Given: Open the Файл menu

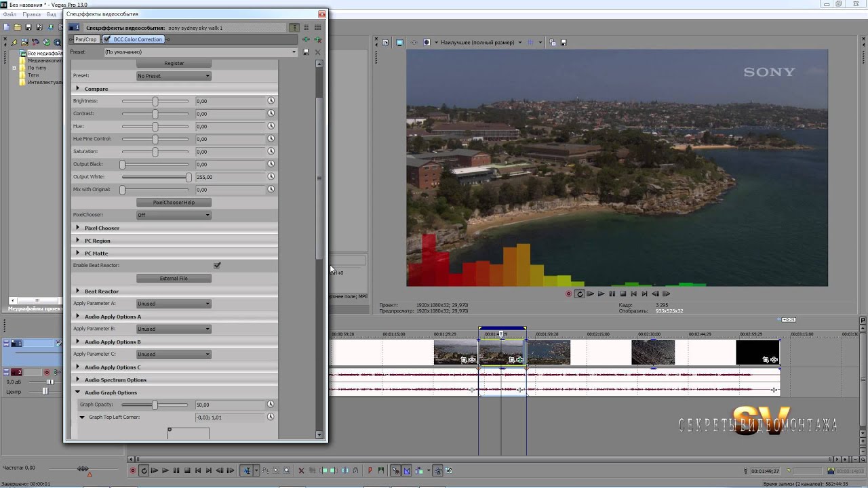Looking at the screenshot, I should tap(9, 14).
